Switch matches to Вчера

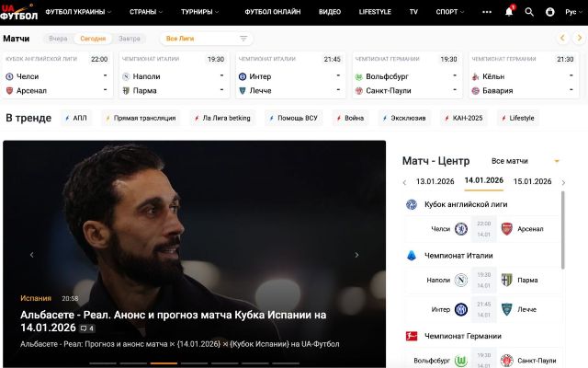[58, 39]
